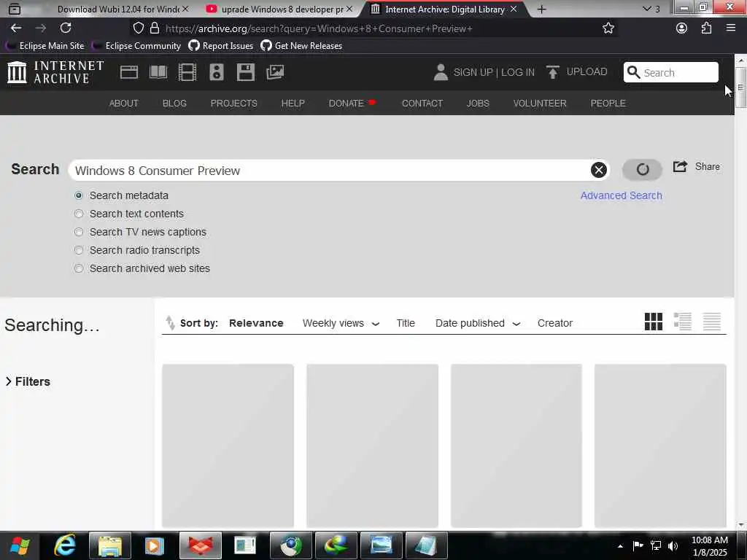Viewport: 747px width, 560px height.
Task: Click the Advanced Search link
Action: [x=622, y=195]
